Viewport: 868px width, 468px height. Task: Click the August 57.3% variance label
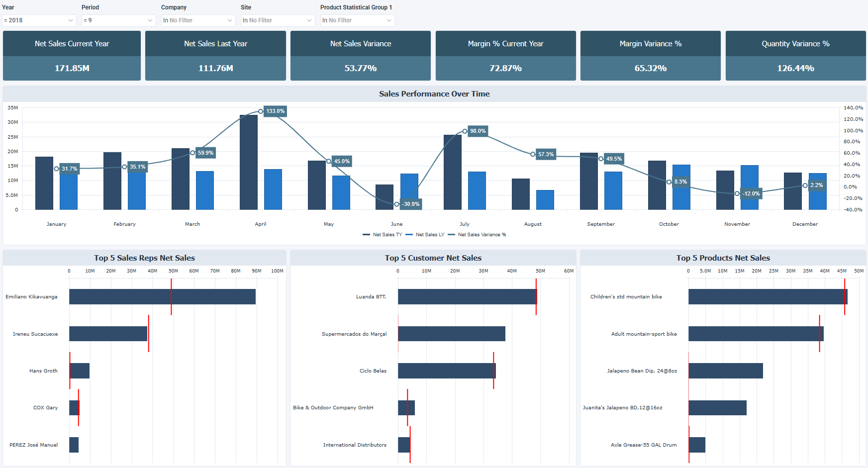point(546,155)
